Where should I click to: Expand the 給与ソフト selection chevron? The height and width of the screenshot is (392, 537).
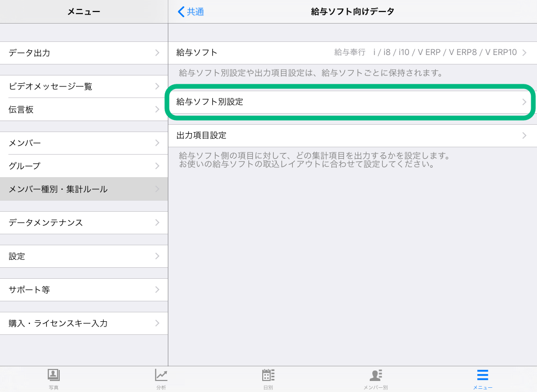[524, 52]
